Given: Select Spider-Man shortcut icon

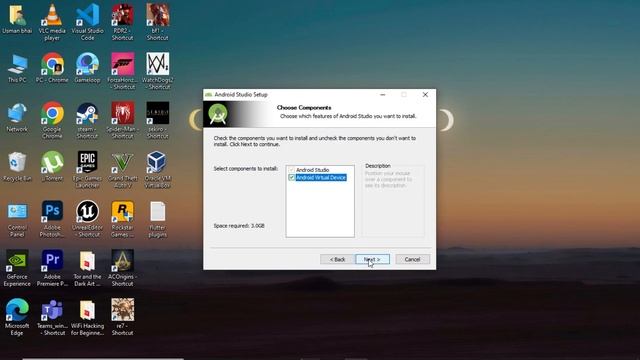Looking at the screenshot, I should click(x=122, y=113).
